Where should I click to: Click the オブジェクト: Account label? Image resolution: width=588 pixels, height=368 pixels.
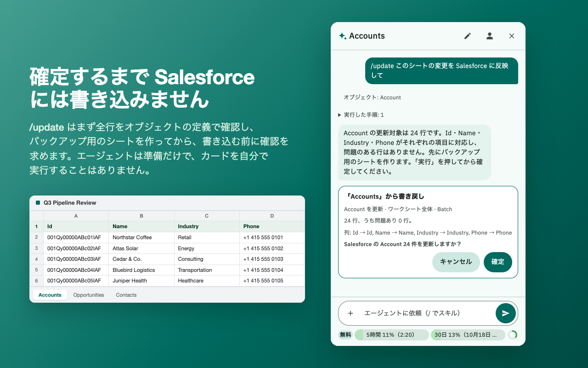tap(372, 98)
